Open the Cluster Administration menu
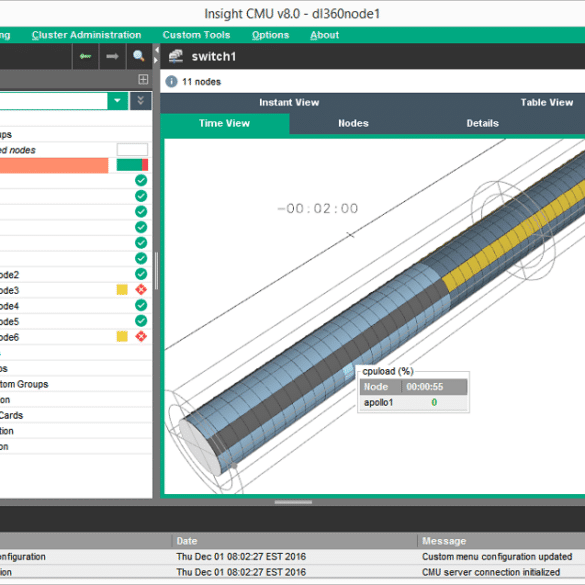The width and height of the screenshot is (585, 585). (87, 35)
